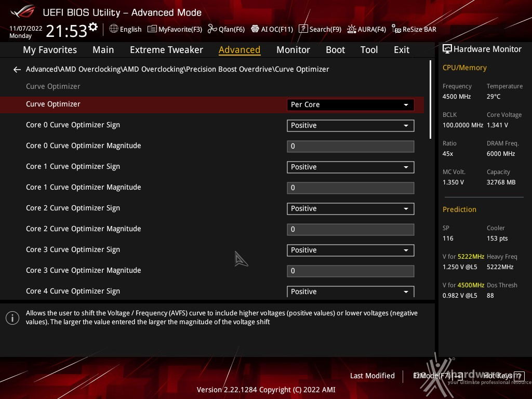
Task: Click the ReSize BAR label
Action: pyautogui.click(x=419, y=30)
